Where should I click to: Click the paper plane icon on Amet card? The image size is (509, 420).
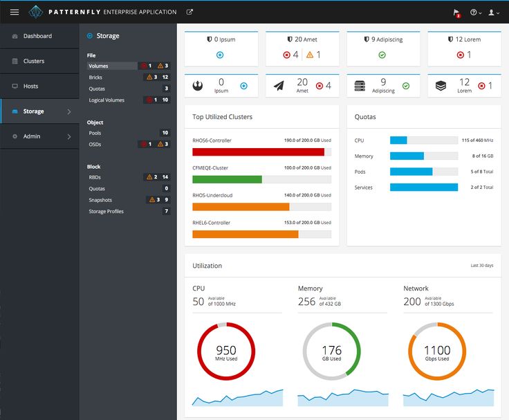pos(279,86)
